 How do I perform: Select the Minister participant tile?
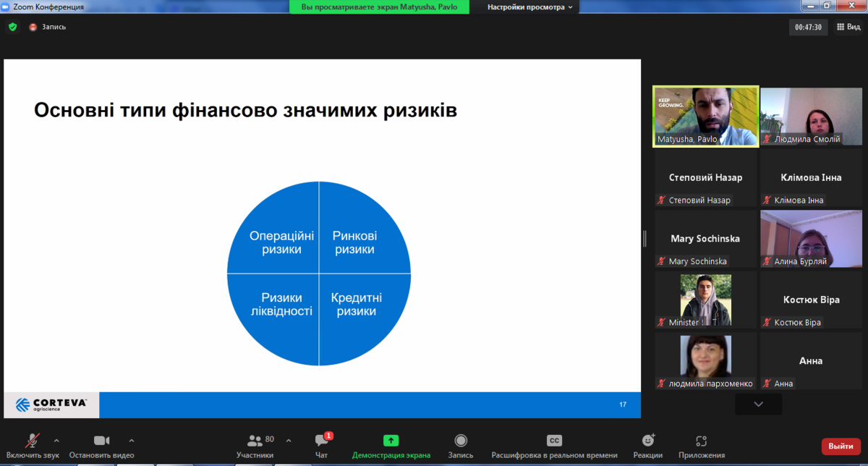click(706, 300)
